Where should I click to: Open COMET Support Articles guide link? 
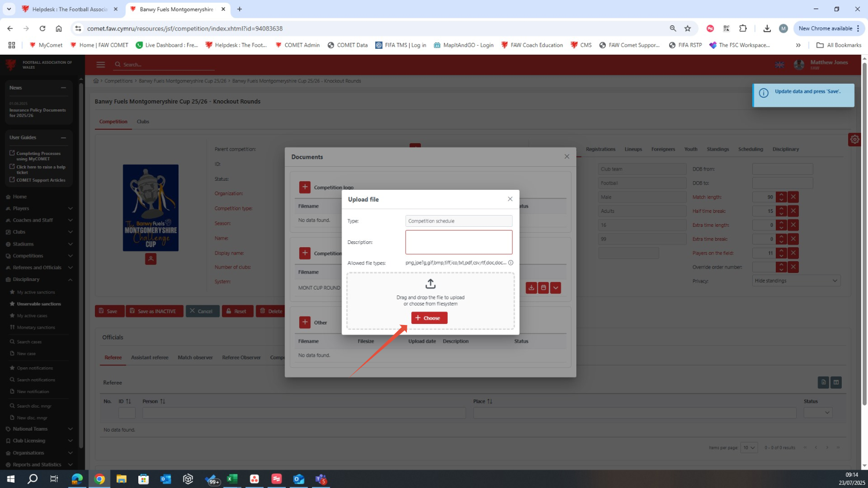[41, 180]
